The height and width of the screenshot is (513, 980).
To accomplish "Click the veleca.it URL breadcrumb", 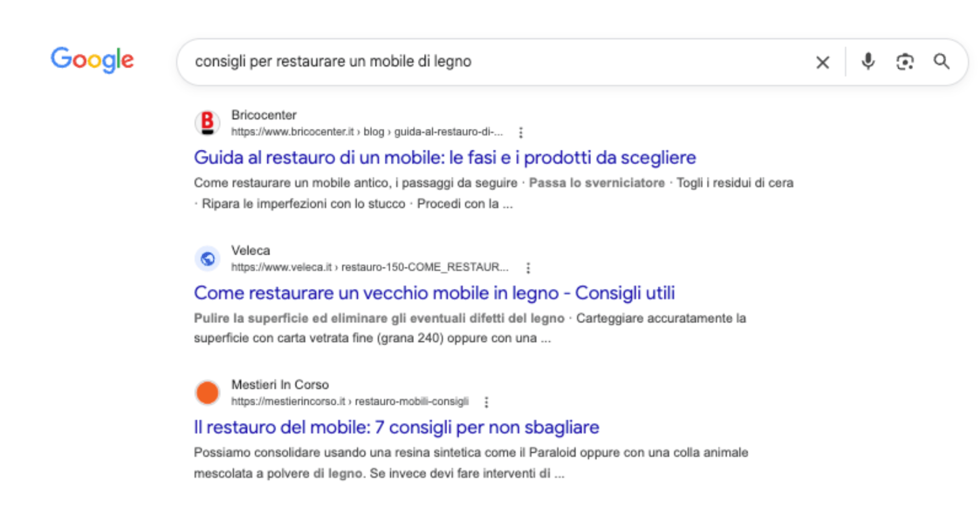I will pos(370,267).
